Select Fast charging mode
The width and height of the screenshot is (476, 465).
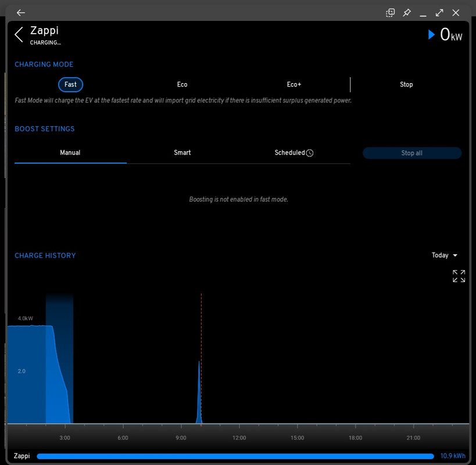click(x=70, y=85)
